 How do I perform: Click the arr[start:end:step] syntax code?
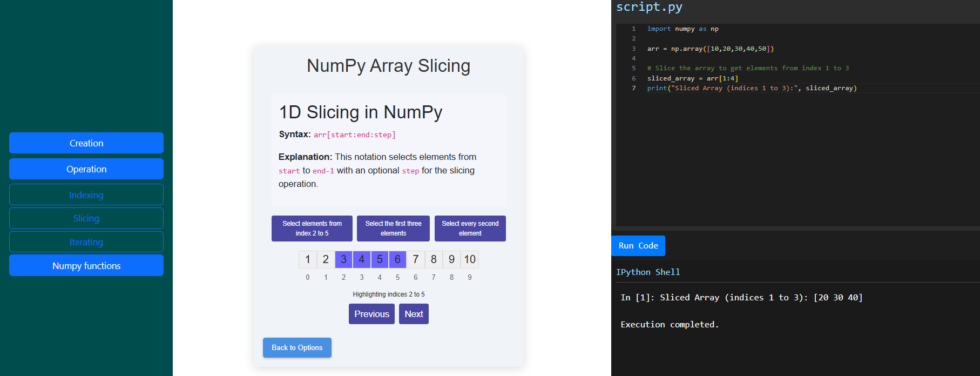point(355,135)
